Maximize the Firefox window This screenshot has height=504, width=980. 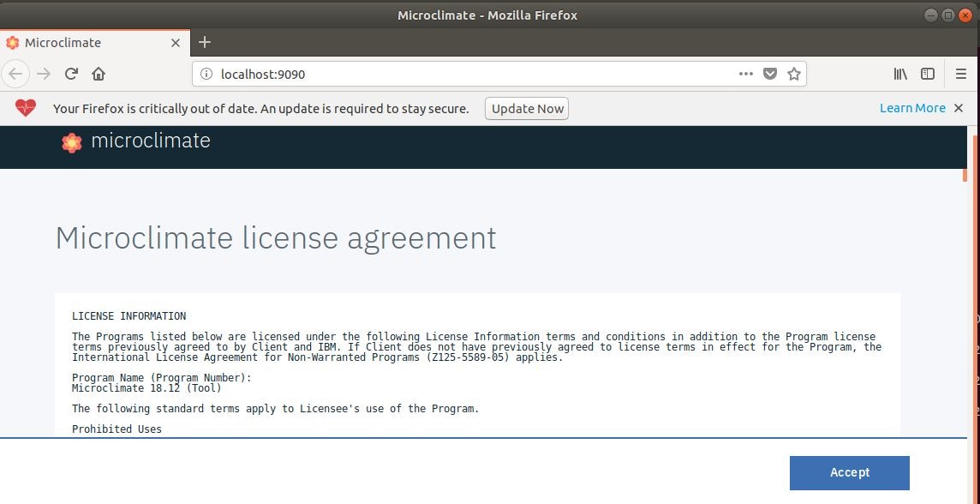point(948,15)
